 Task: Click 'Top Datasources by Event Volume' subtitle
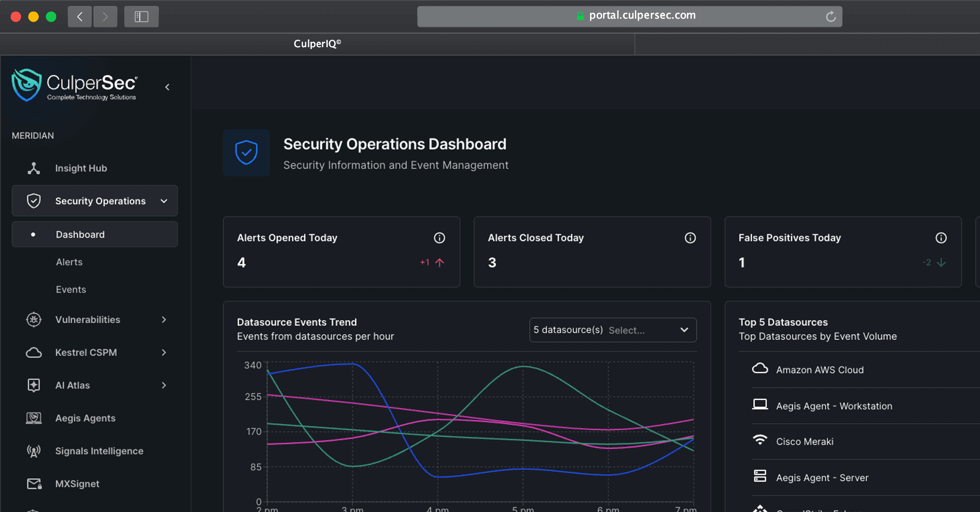pos(818,336)
